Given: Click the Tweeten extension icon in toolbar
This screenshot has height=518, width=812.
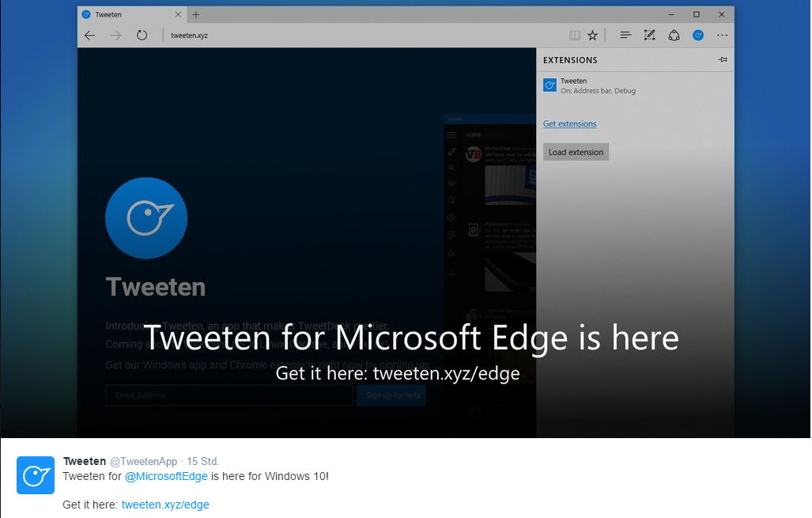Looking at the screenshot, I should click(698, 36).
